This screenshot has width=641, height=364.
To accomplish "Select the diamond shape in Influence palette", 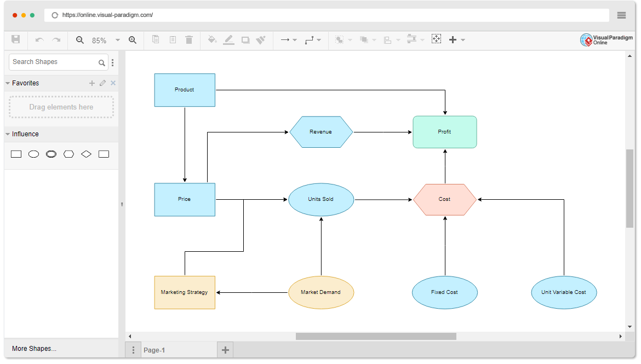I will (86, 154).
